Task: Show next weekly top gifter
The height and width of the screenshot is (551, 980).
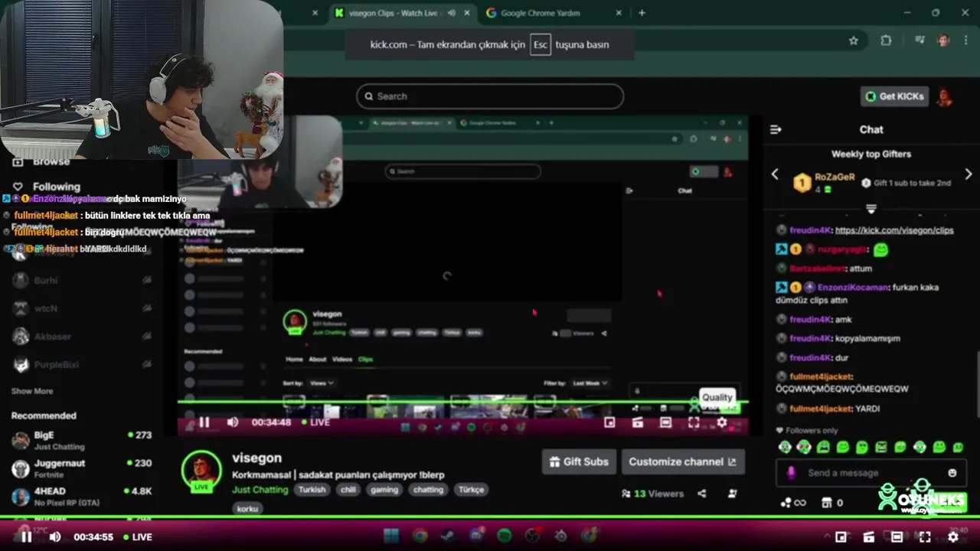Action: coord(969,174)
